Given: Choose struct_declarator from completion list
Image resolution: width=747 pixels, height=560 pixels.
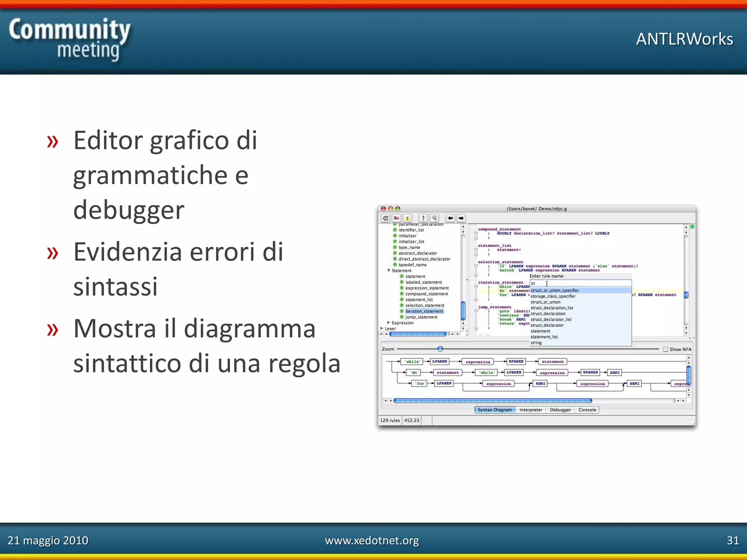Looking at the screenshot, I should 580,325.
